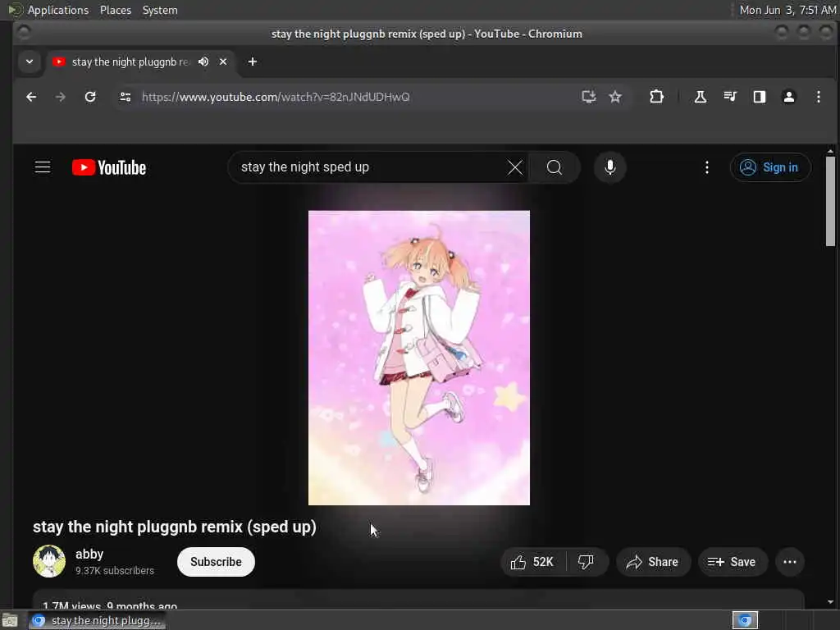
Task: Go back in browser history
Action: tap(32, 97)
